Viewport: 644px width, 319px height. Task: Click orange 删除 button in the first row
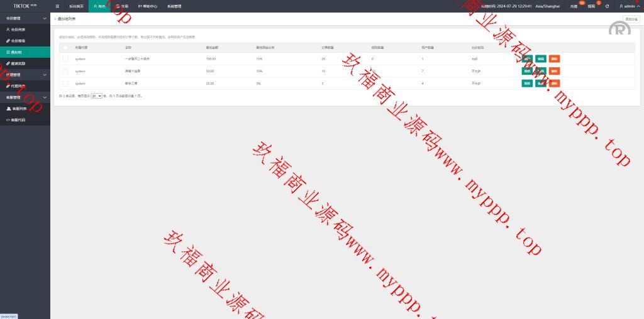(554, 58)
